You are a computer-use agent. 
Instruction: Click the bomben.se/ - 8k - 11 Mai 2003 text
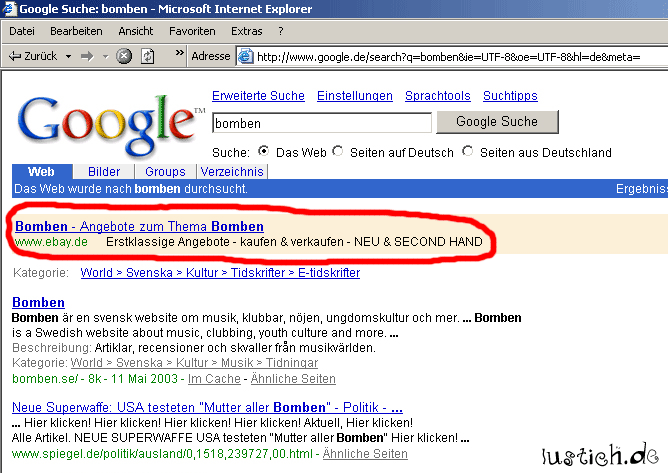pos(95,378)
